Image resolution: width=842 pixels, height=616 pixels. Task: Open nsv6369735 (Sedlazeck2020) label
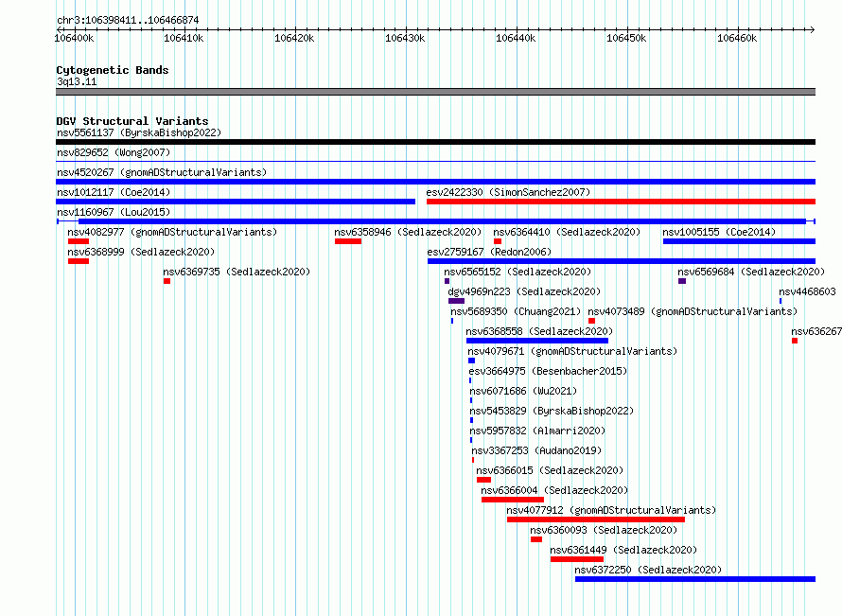pyautogui.click(x=237, y=272)
